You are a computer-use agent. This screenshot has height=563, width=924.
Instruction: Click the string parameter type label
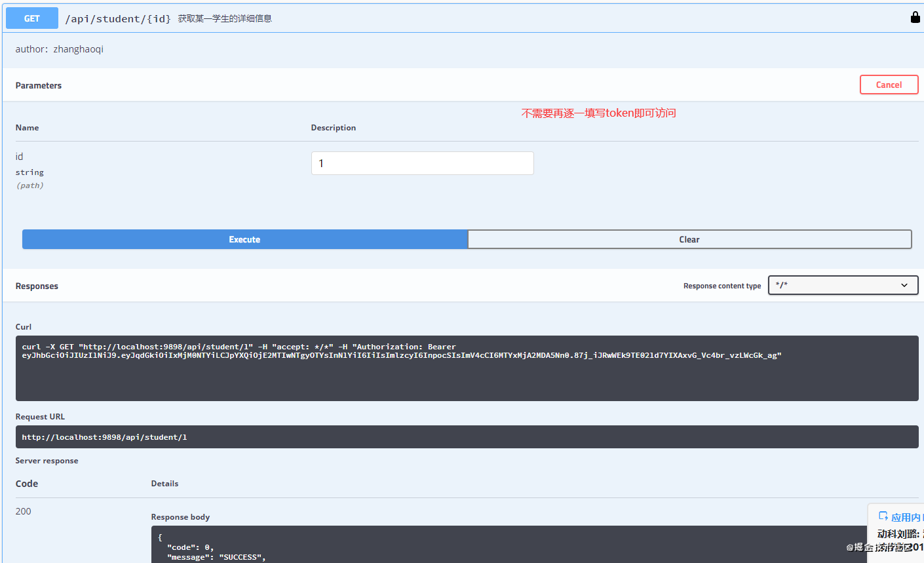click(29, 172)
